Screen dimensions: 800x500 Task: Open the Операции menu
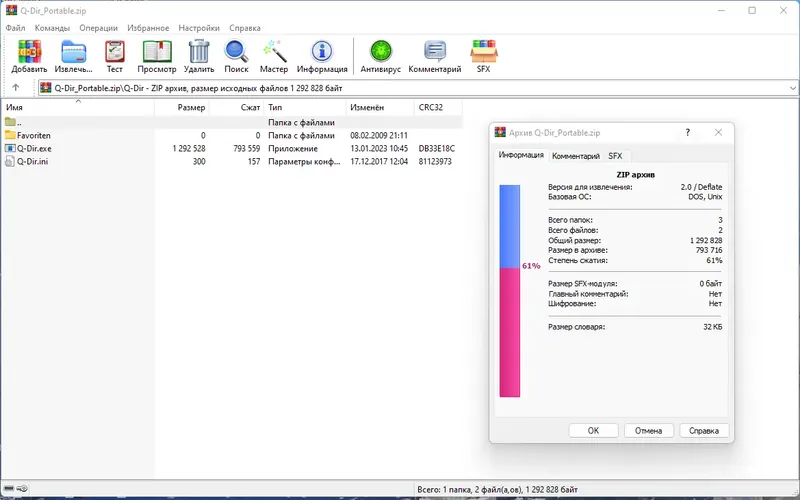(x=98, y=28)
